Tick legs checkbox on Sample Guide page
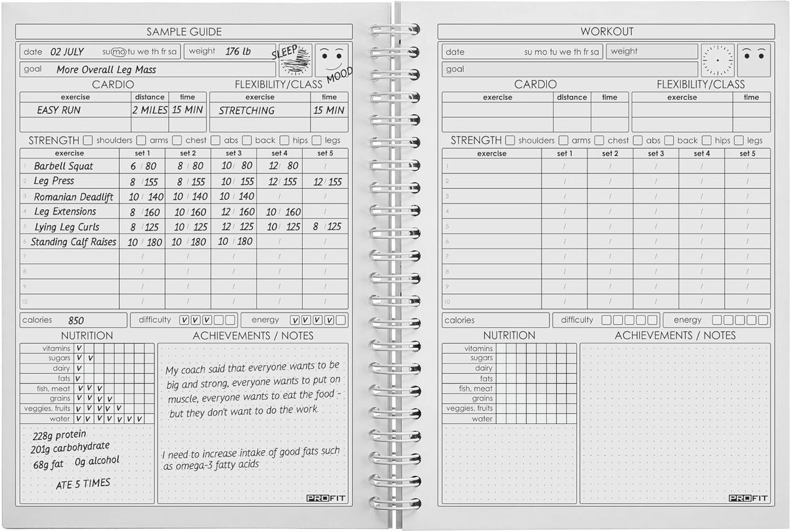The width and height of the screenshot is (791, 532). 316,141
